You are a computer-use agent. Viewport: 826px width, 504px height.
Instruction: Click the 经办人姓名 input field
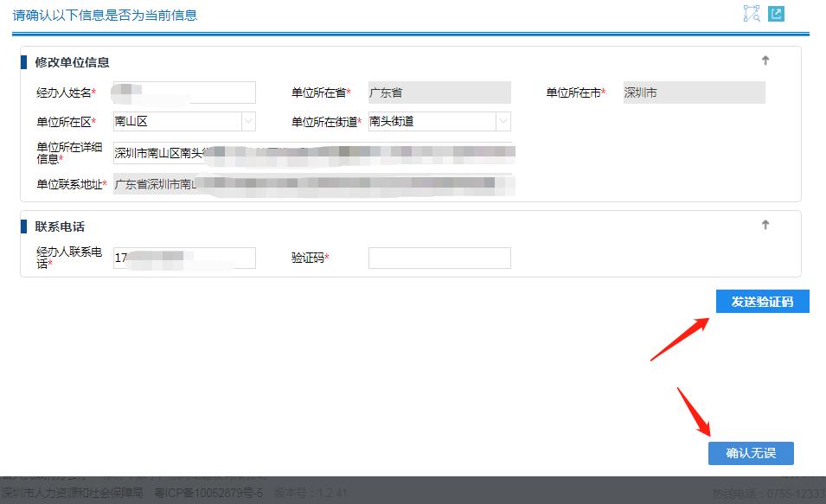pyautogui.click(x=182, y=93)
